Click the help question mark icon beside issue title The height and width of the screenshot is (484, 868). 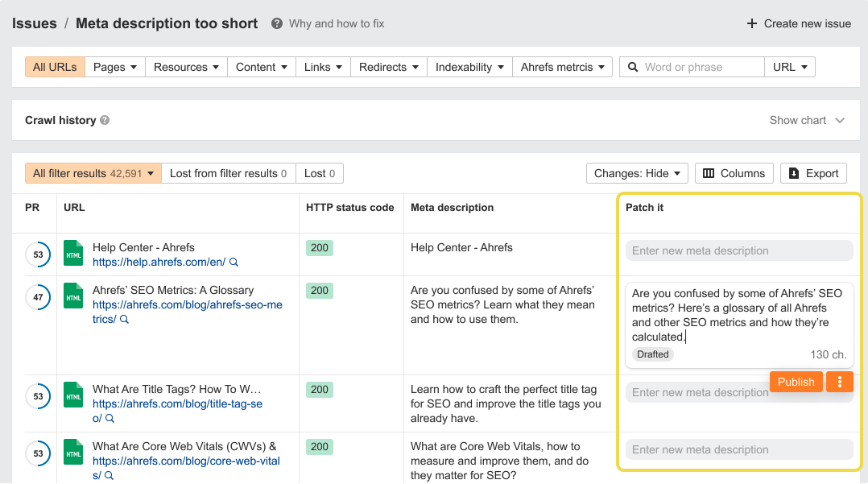[x=277, y=23]
